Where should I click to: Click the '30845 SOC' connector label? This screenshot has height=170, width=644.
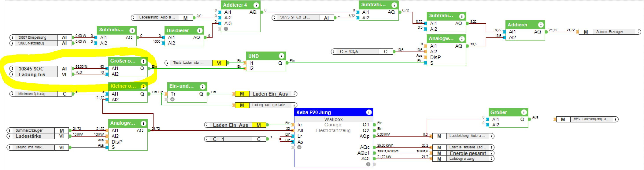click(x=31, y=68)
